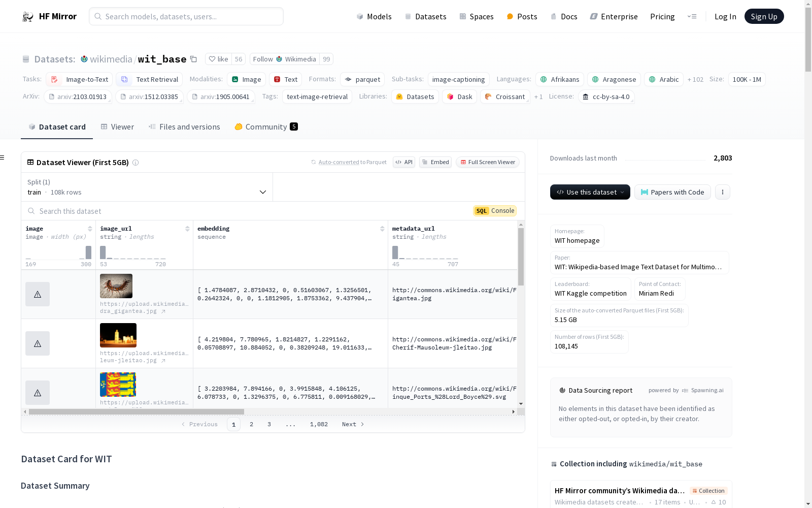Open the navigation overflow menu icon
This screenshot has width=812, height=508.
click(692, 16)
